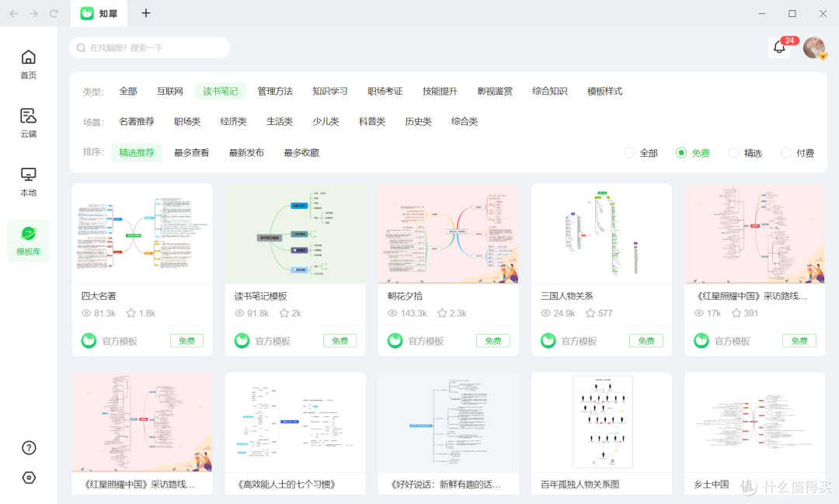Choose the 经济类 scene filter
This screenshot has height=504, width=839.
point(233,122)
